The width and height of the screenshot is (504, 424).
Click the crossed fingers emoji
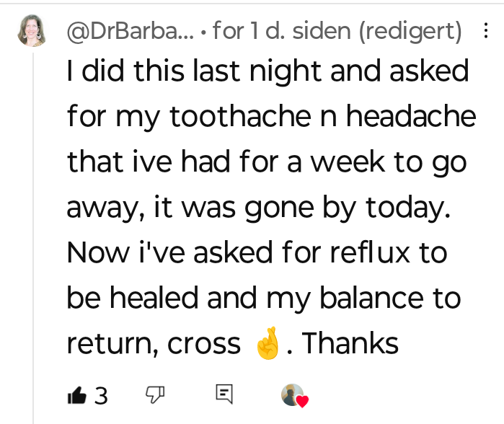[267, 345]
